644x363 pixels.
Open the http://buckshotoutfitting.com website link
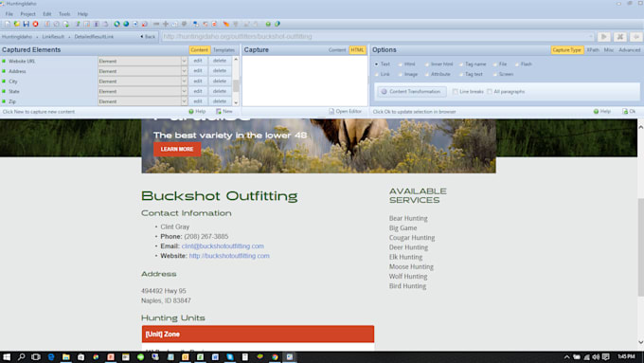(x=229, y=256)
